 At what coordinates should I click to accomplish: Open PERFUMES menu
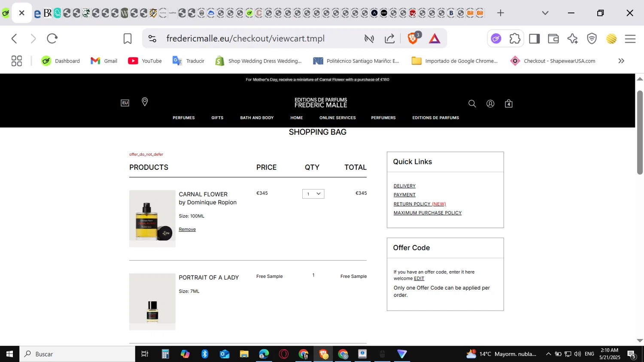[x=184, y=118]
